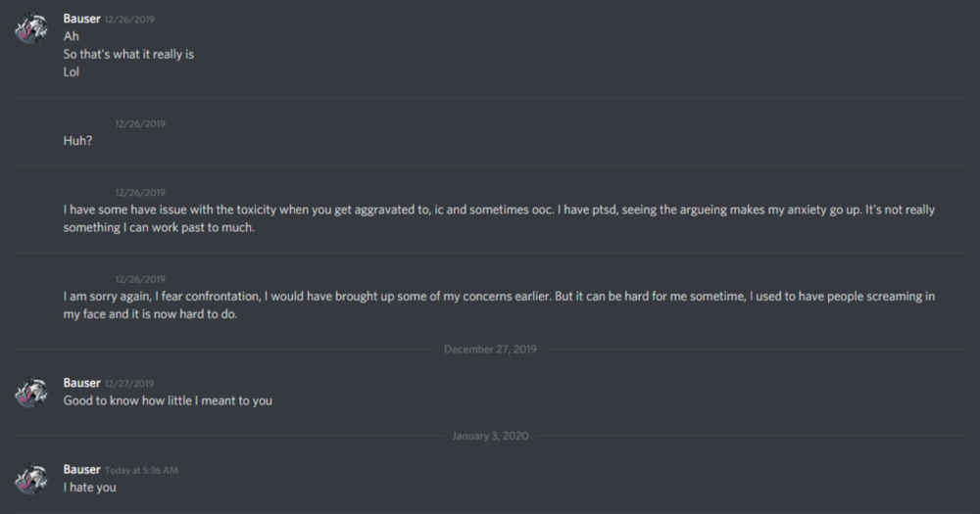Click the timestamp above the 'Huh?' message
The image size is (980, 514).
click(140, 124)
